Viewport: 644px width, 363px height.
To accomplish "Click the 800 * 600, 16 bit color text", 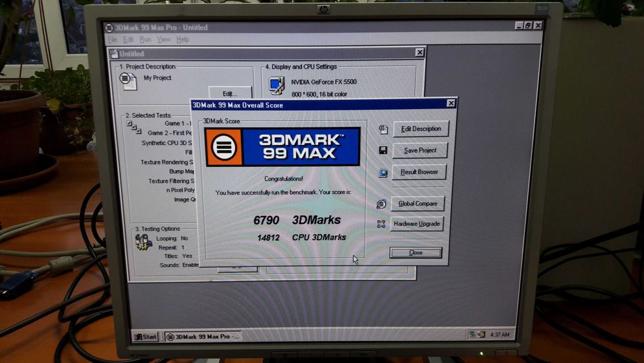I will [319, 94].
